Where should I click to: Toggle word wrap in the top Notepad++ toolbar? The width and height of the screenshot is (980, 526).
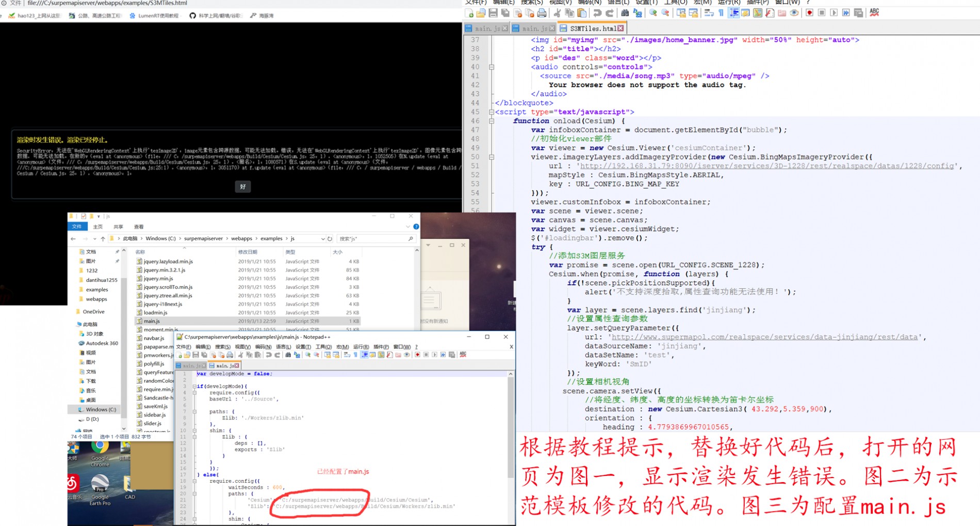pyautogui.click(x=709, y=13)
